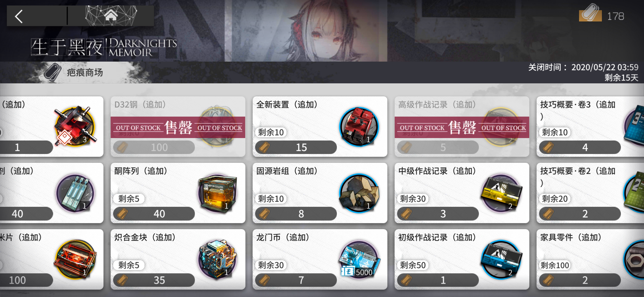Image resolution: width=644 pixels, height=297 pixels.
Task: Open the home menu house icon
Action: [111, 15]
